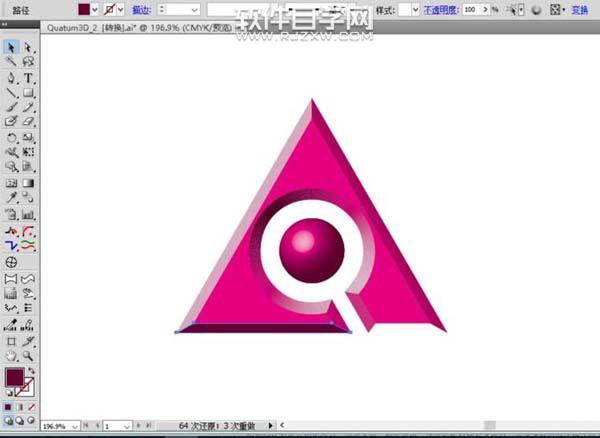Select the blue zigzag path plugin tool
Screen dimensions: 600x438
coord(11,245)
